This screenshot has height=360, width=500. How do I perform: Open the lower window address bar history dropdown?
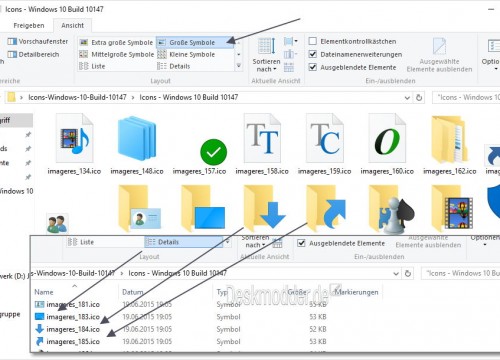coord(396,274)
